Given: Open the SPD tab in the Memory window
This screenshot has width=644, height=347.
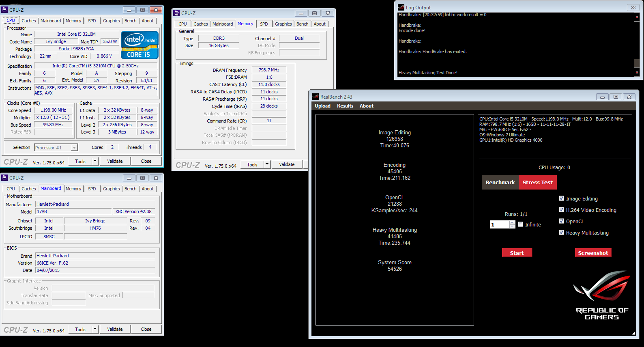Looking at the screenshot, I should pos(264,24).
